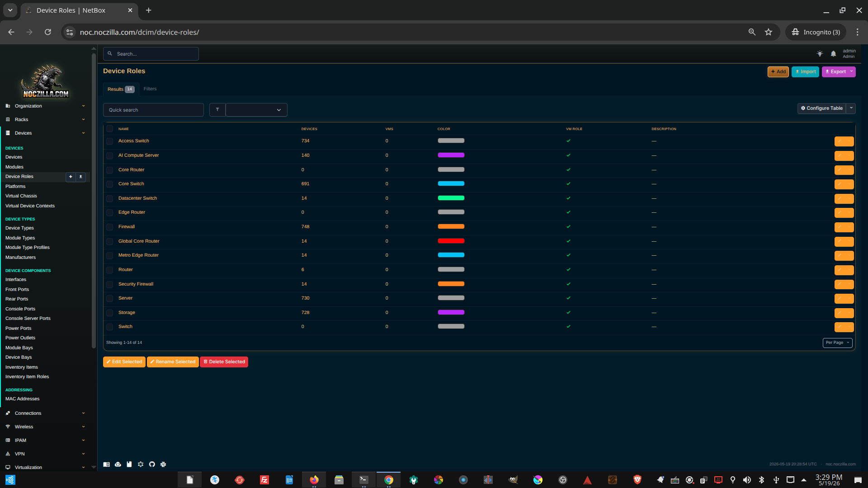Image resolution: width=868 pixels, height=488 pixels.
Task: Open the GraphQL icon in footer
Action: click(x=141, y=464)
